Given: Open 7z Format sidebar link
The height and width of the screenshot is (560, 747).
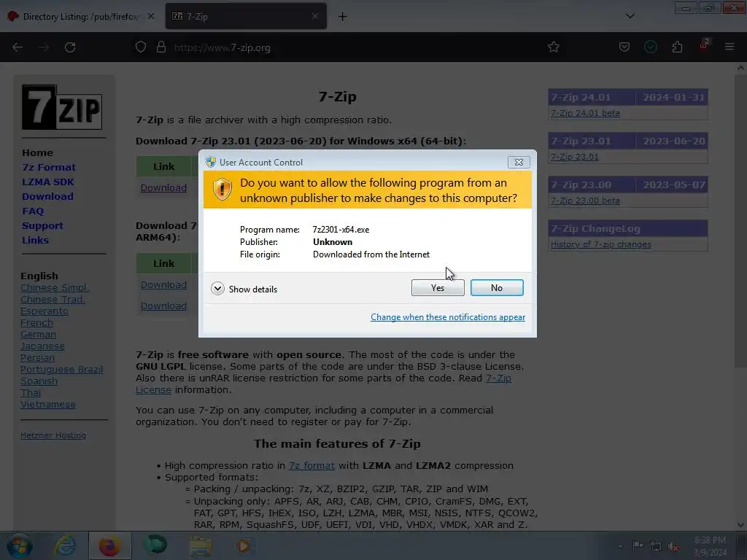Looking at the screenshot, I should [49, 168].
